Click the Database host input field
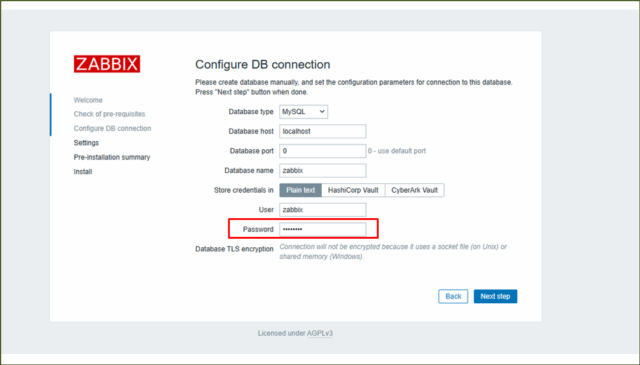 tap(322, 131)
